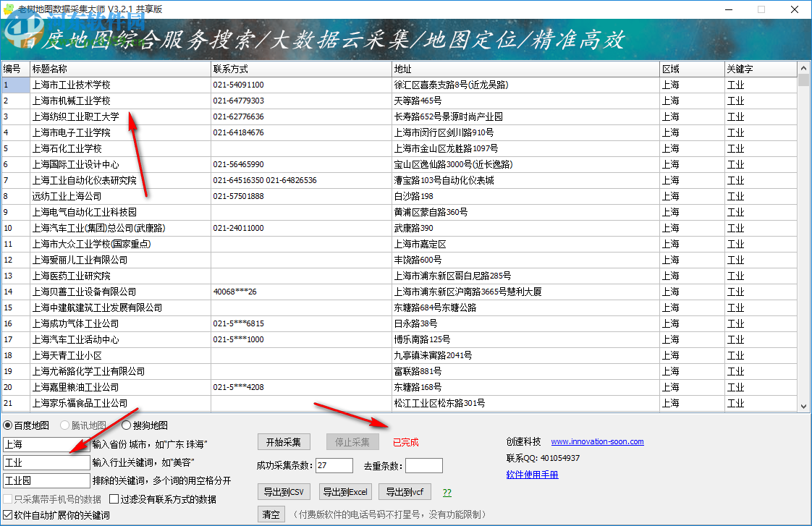
Task: Click the table scrollbar down arrow
Action: (803, 406)
